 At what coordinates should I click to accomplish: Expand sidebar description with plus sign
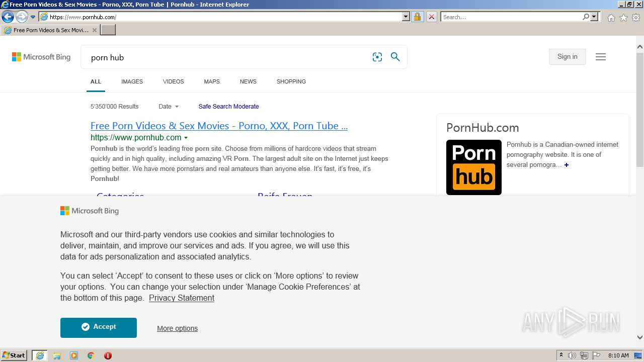click(x=567, y=165)
